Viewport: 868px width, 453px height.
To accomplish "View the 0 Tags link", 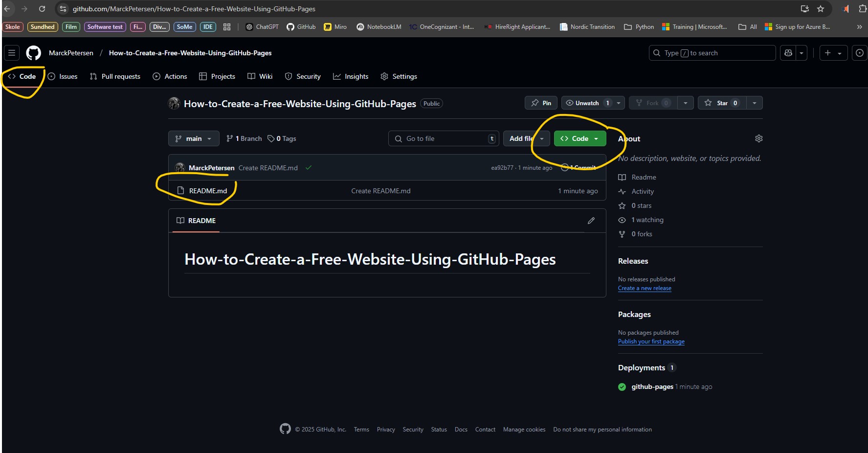I will [x=282, y=138].
